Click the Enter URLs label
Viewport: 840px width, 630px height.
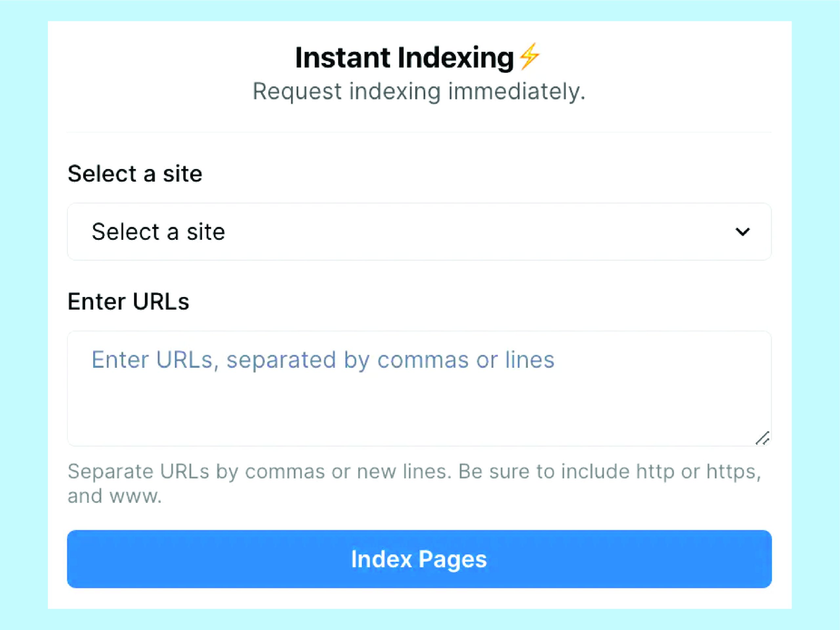click(129, 301)
